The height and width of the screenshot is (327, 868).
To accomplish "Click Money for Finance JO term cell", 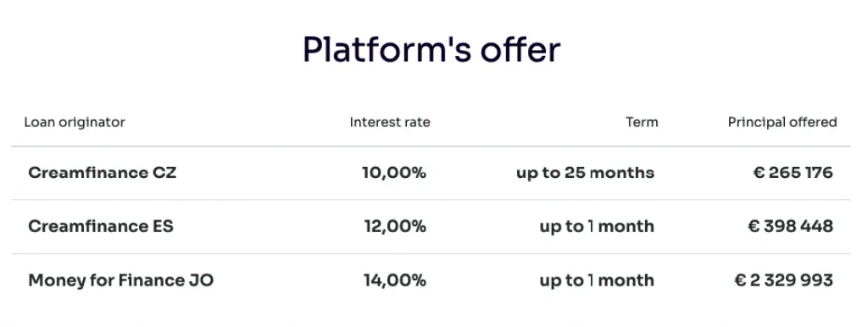I will coord(597,280).
